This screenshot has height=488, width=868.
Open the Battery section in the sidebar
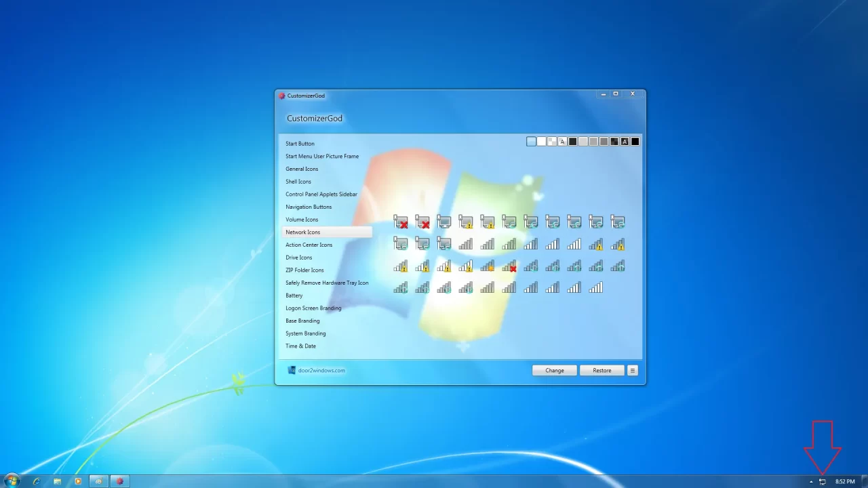(294, 295)
